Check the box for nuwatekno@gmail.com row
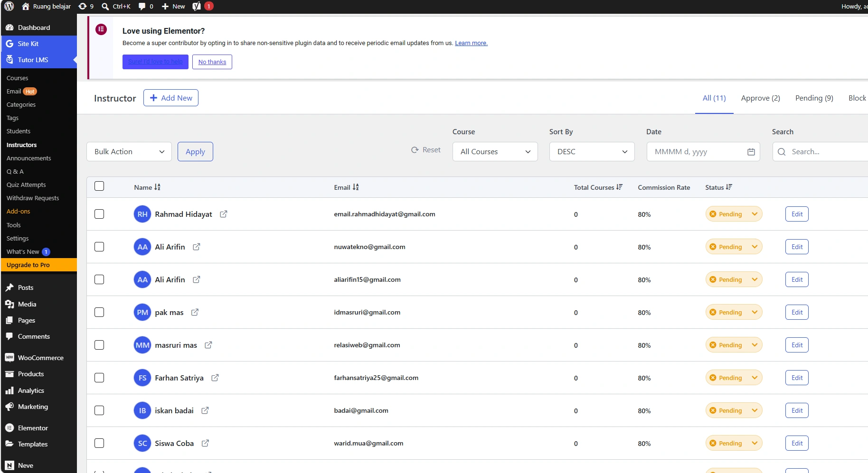 pos(99,247)
